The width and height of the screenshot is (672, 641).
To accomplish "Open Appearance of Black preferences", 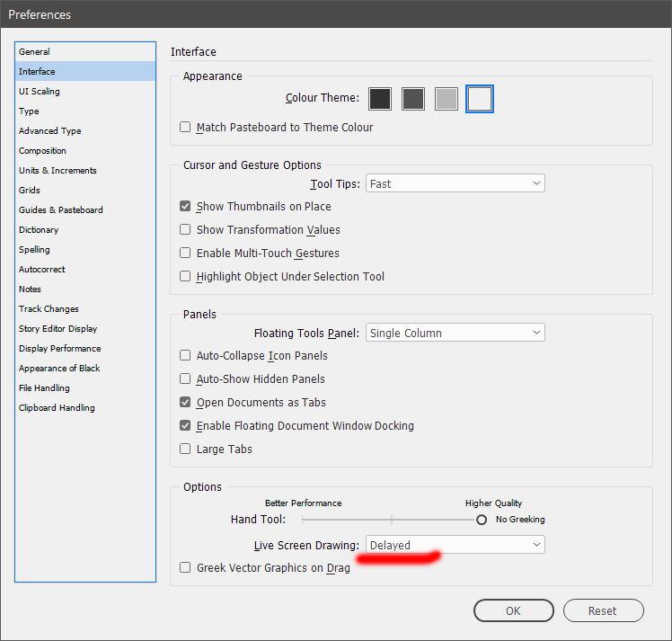I will [x=85, y=368].
